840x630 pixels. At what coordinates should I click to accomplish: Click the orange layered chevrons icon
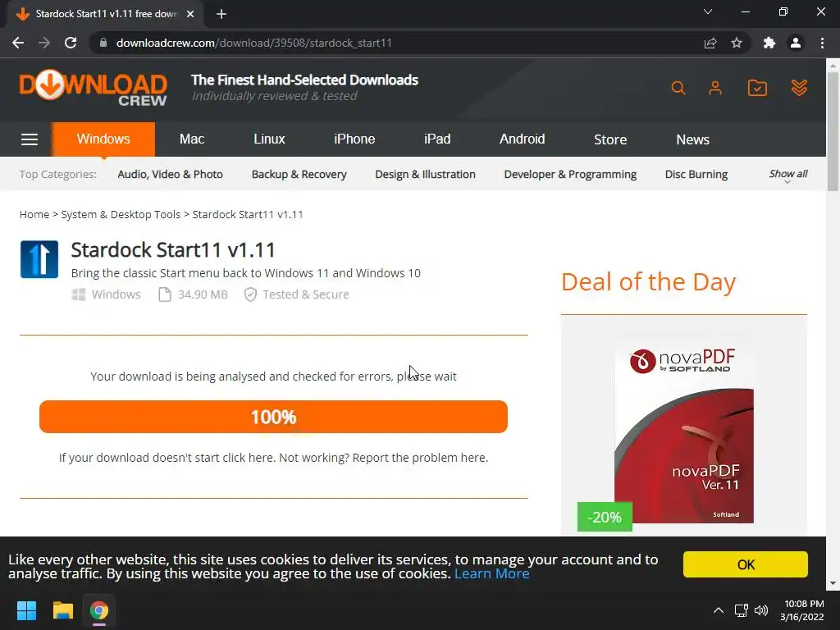click(x=799, y=88)
